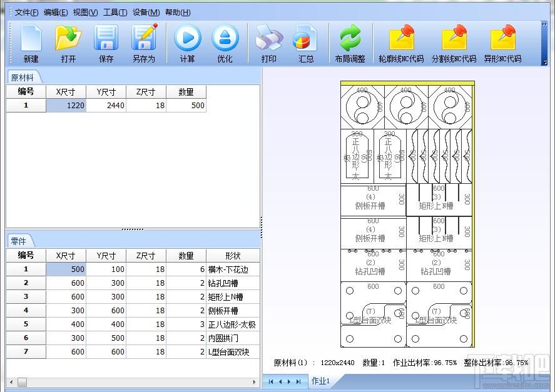The height and width of the screenshot is (392, 555).
Task: Start the 优化 (Optimize) icon
Action: click(x=225, y=44)
